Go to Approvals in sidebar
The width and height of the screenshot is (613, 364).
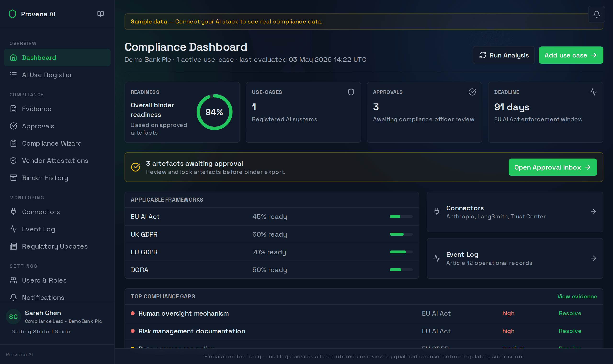(x=57, y=126)
